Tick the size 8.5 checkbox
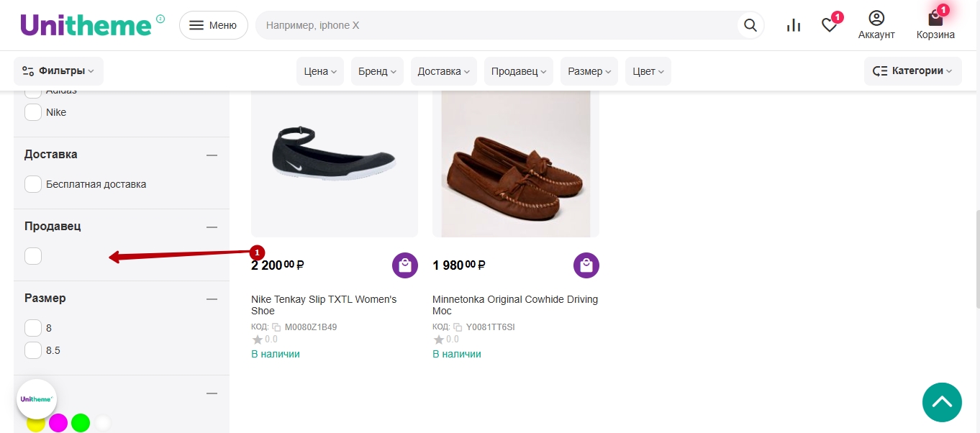The image size is (980, 433). pos(33,350)
